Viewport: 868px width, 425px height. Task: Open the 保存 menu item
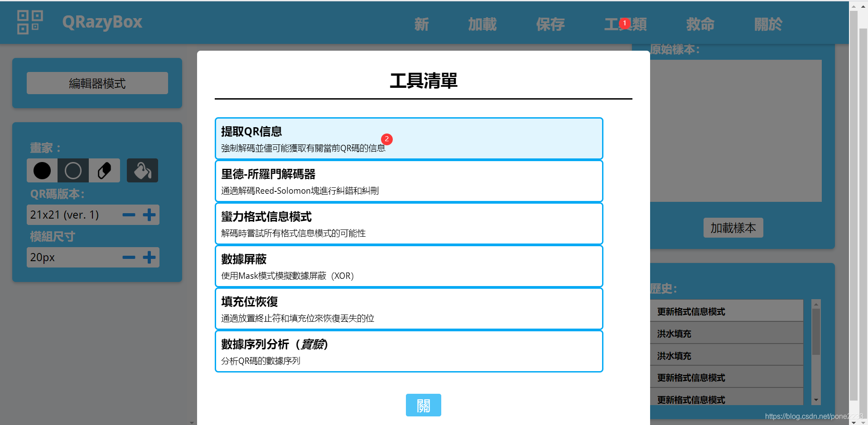tap(550, 24)
